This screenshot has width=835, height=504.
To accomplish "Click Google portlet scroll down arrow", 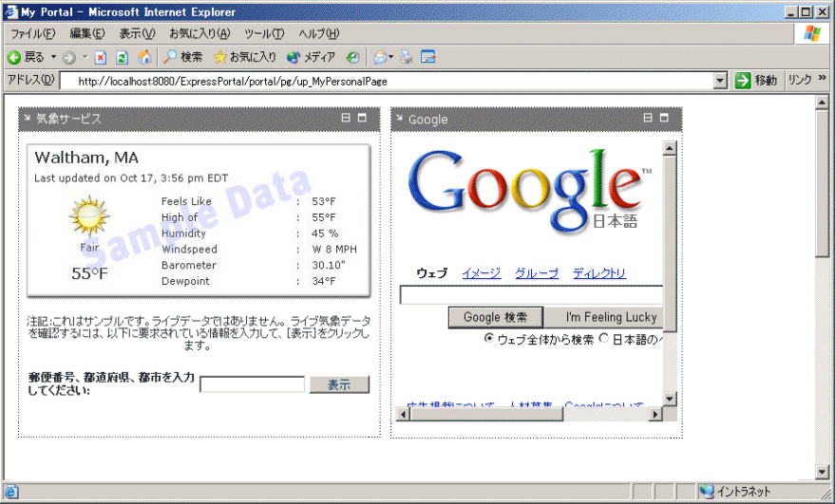I will point(670,399).
